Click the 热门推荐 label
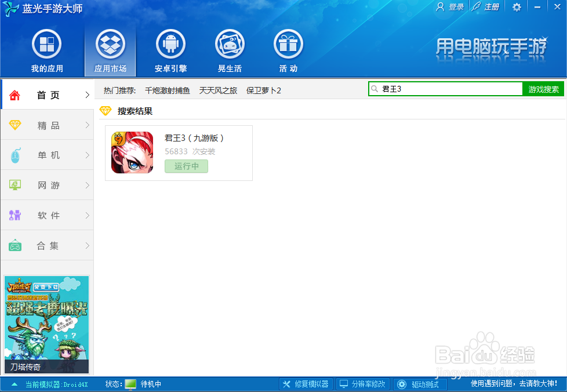The height and width of the screenshot is (392, 567). pyautogui.click(x=119, y=90)
